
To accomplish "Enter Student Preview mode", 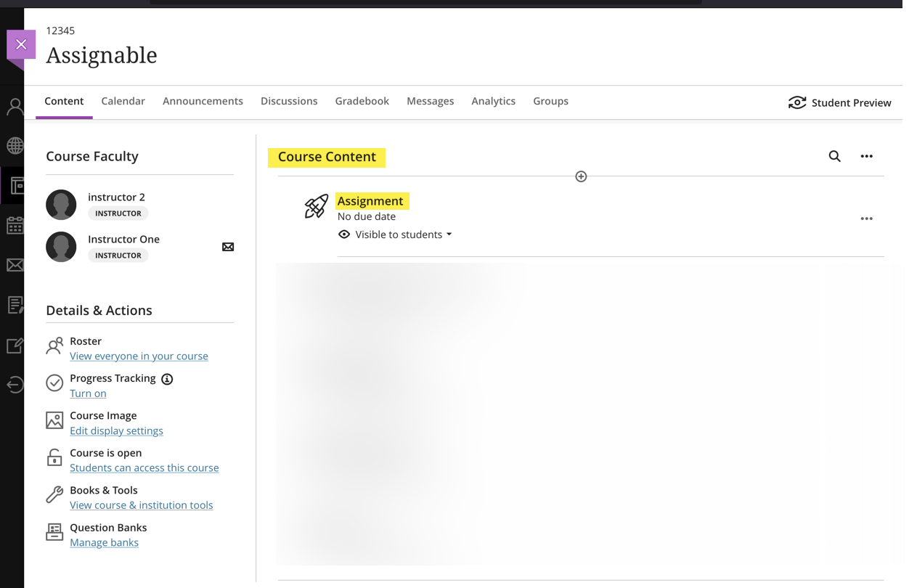I will tap(840, 102).
